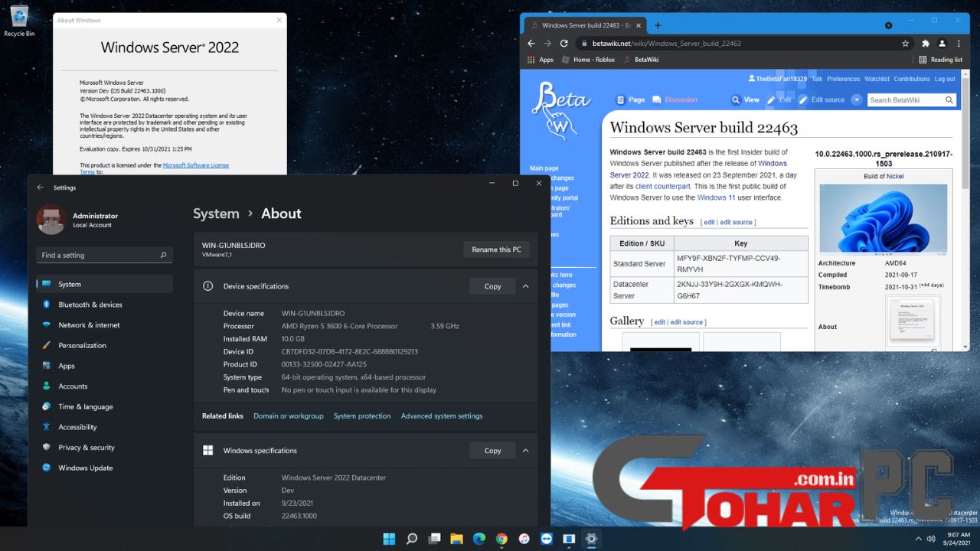
Task: Open the Apps bookmarks shortcut
Action: 541,60
